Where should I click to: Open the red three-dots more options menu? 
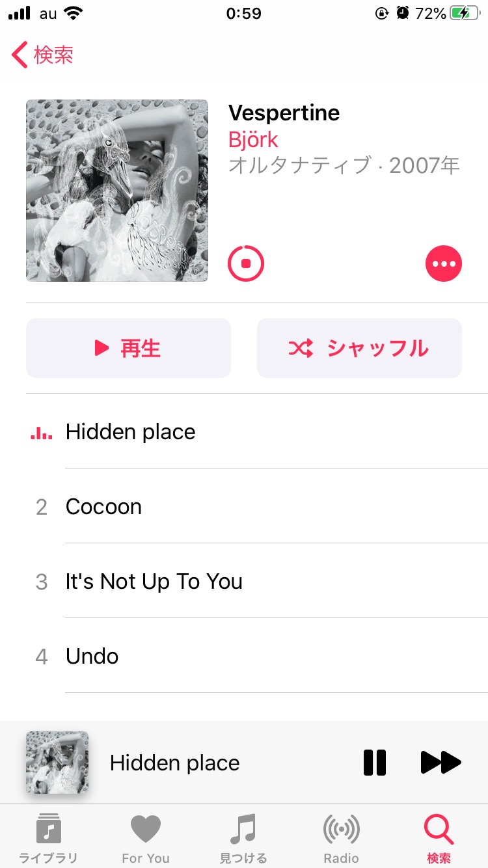tap(444, 264)
